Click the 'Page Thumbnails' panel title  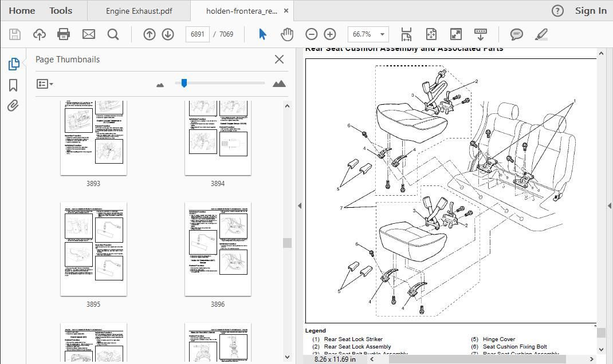[x=68, y=60]
